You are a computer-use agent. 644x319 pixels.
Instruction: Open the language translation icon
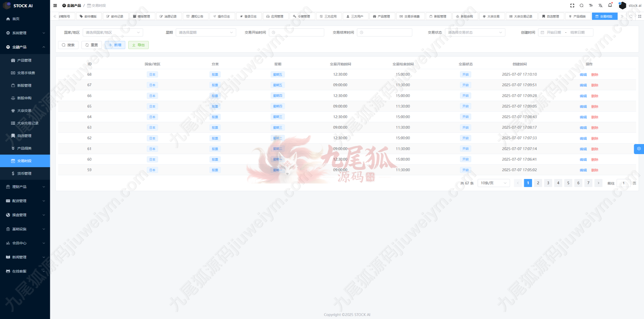pyautogui.click(x=600, y=6)
